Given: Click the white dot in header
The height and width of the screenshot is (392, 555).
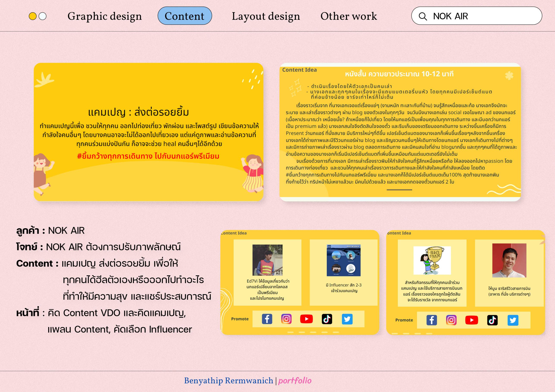Looking at the screenshot, I should click(x=43, y=16).
